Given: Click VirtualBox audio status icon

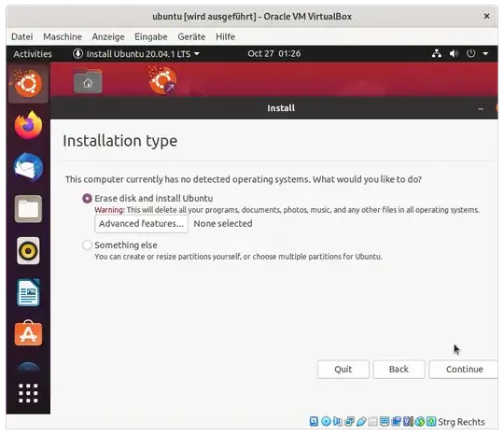Looking at the screenshot, I should [x=338, y=421].
